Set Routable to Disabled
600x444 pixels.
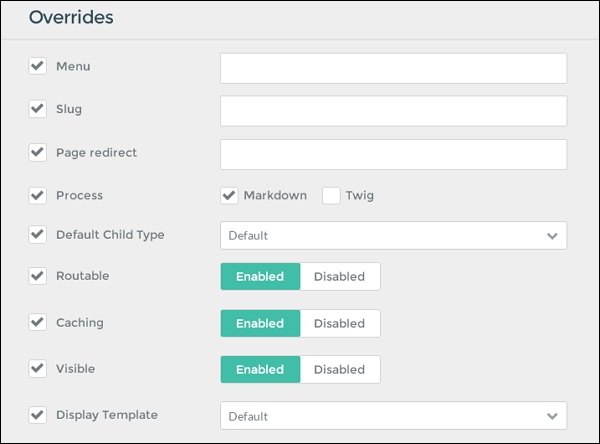tap(340, 277)
